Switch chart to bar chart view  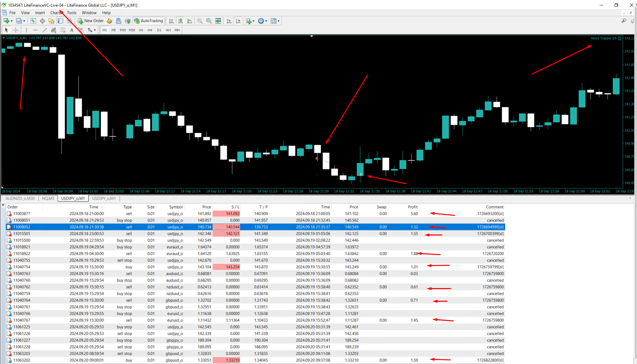tap(171, 21)
